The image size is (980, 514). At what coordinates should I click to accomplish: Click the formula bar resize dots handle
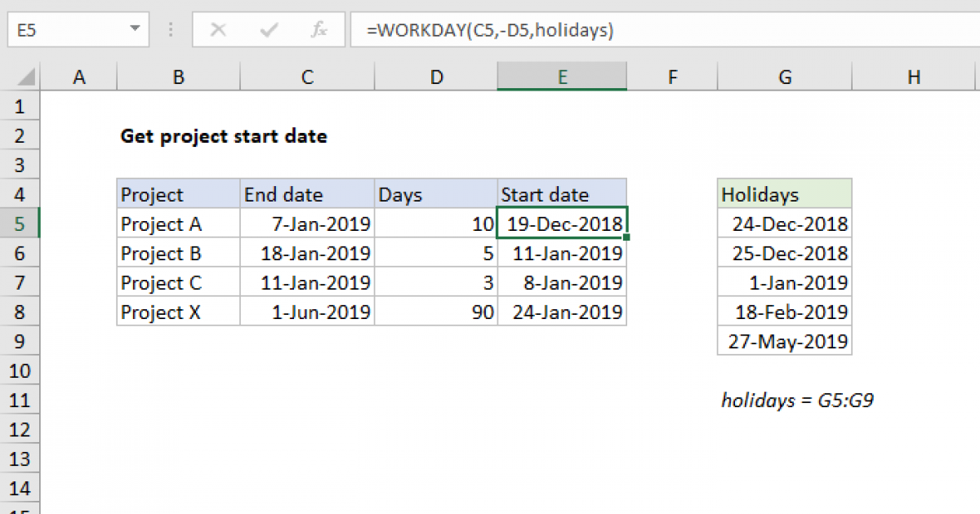171,30
